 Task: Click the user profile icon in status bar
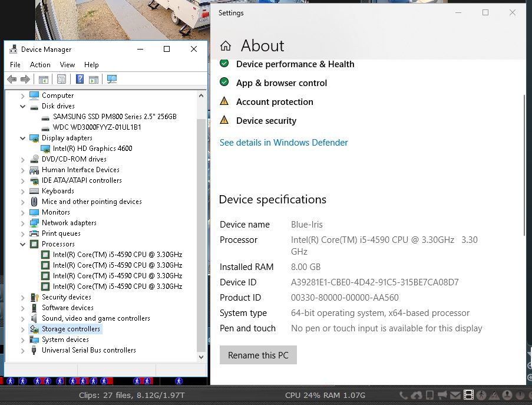click(507, 395)
